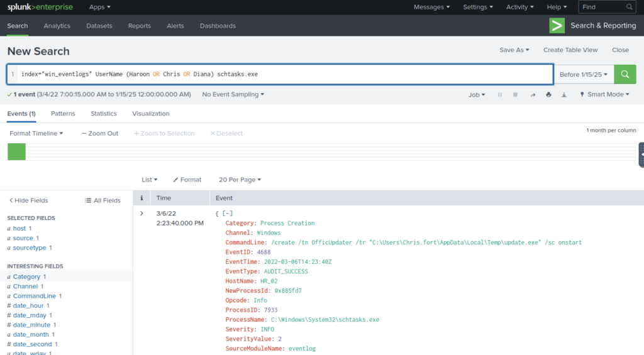Select the date_hour field

28,306
